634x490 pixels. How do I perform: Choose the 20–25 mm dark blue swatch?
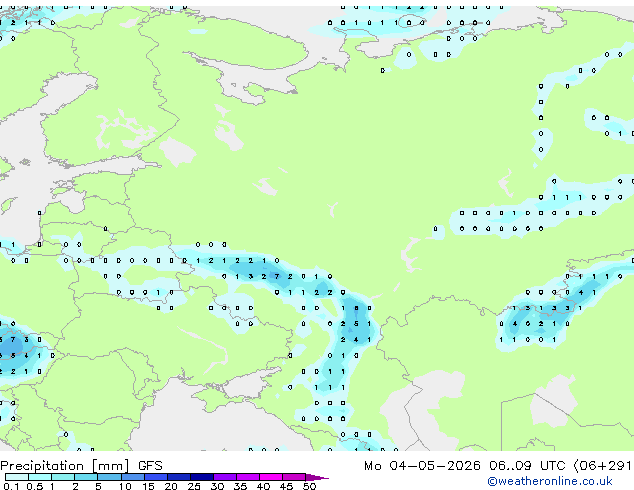179,477
